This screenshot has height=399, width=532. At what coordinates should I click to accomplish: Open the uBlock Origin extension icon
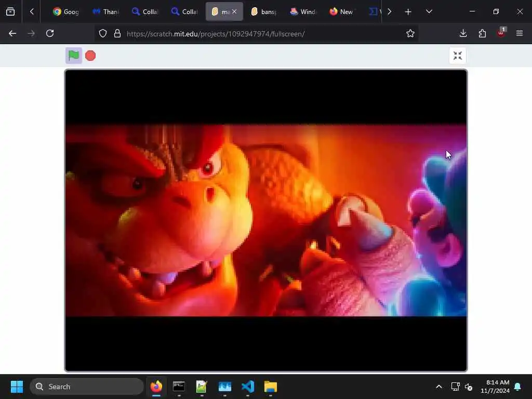(501, 33)
